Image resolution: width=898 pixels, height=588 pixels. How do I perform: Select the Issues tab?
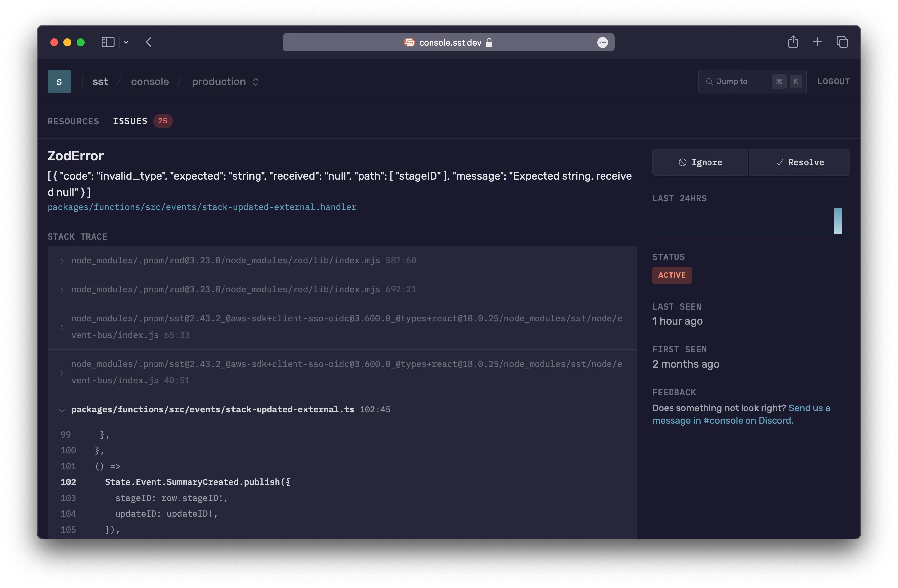coord(130,121)
